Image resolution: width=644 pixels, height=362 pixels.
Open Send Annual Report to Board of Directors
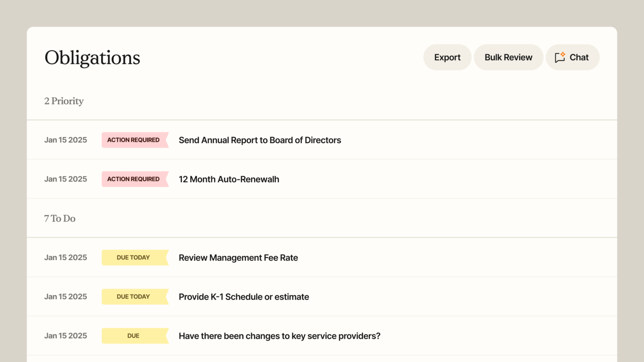pyautogui.click(x=260, y=140)
